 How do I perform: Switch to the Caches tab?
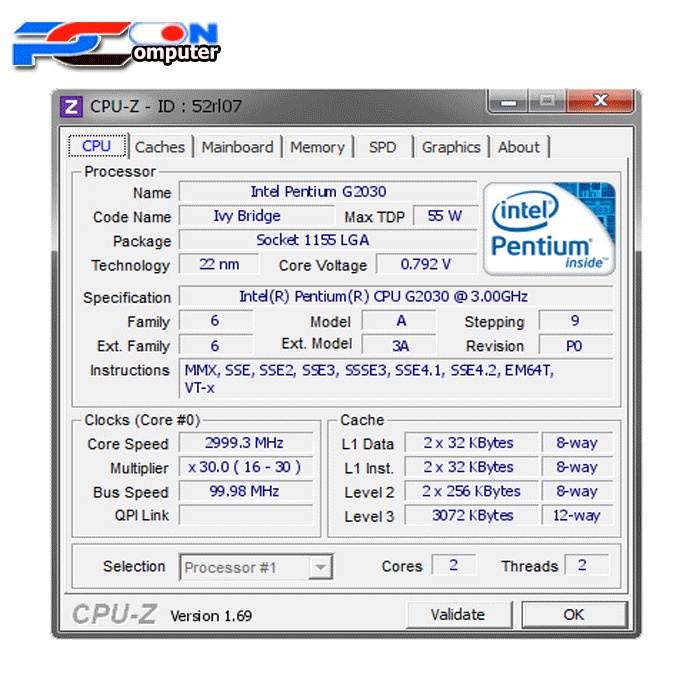[160, 147]
